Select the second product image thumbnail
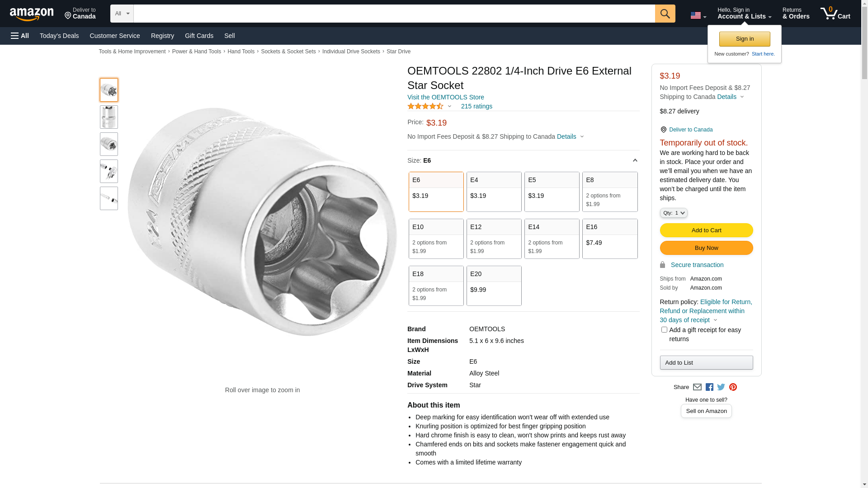 109,117
